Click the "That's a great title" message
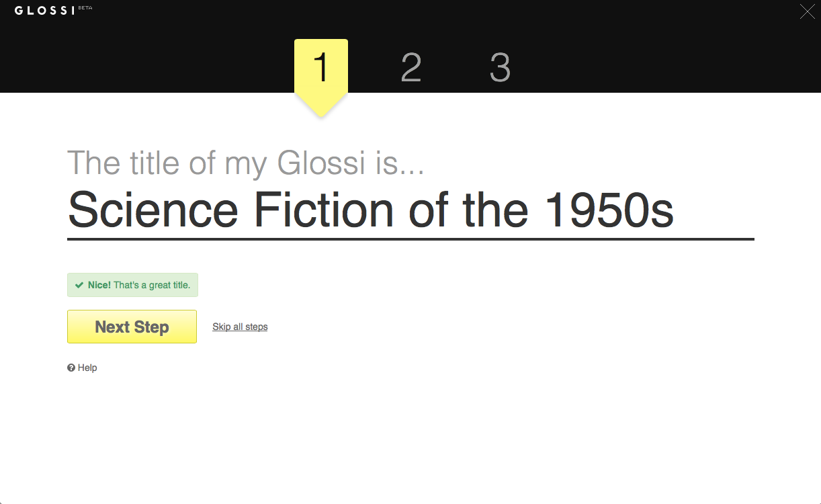Image resolution: width=821 pixels, height=504 pixels. click(x=152, y=285)
